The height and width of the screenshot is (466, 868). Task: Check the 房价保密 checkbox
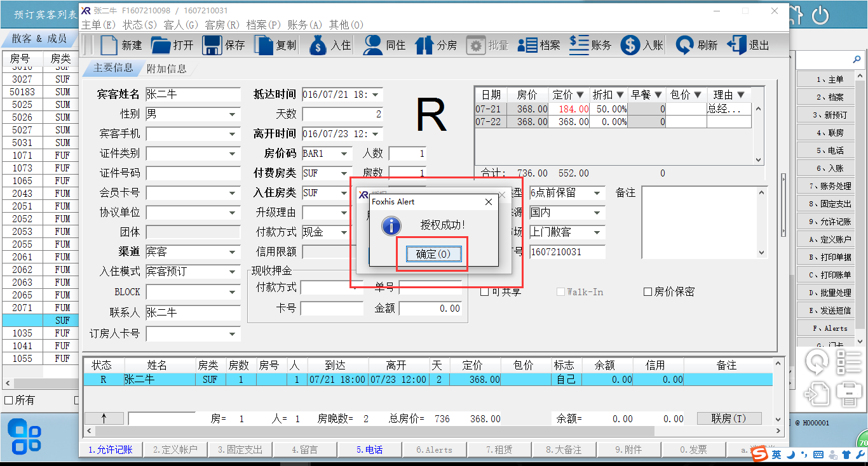click(648, 291)
